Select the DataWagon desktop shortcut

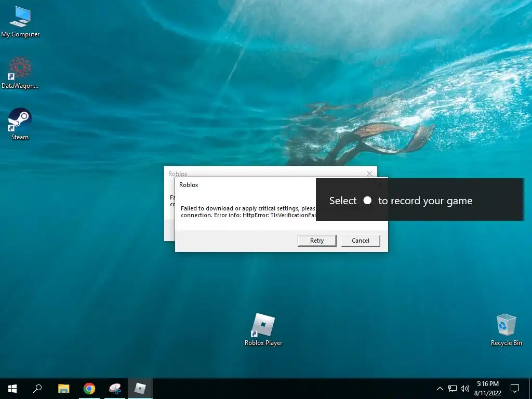(x=20, y=73)
